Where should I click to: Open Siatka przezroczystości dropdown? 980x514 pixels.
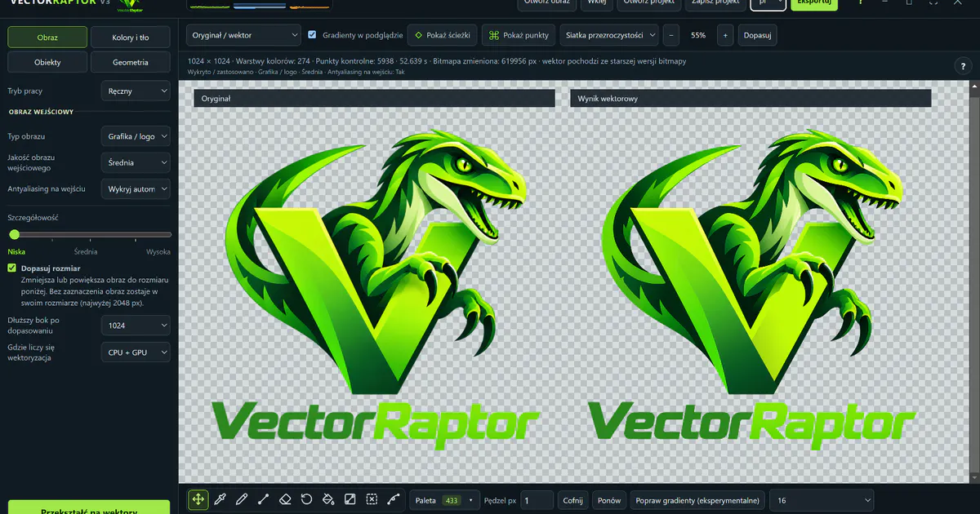click(x=609, y=35)
